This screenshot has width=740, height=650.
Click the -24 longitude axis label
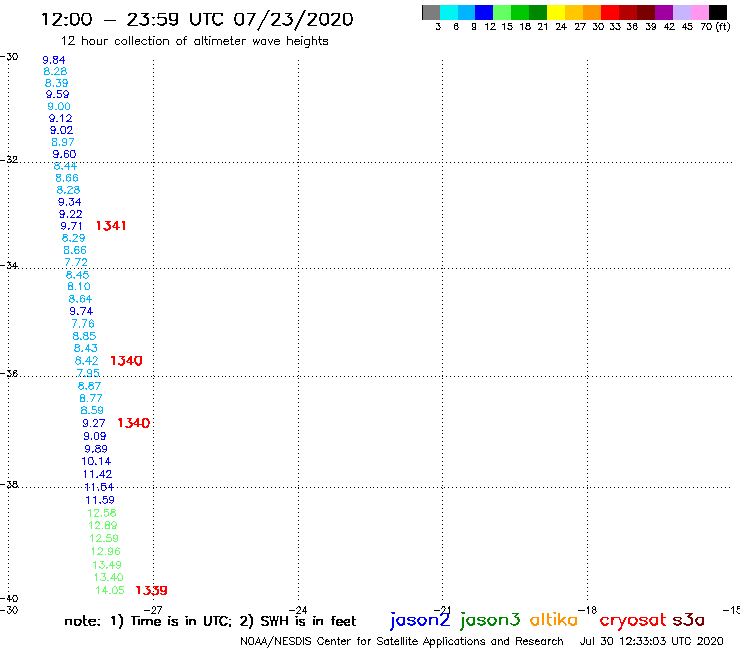(298, 610)
